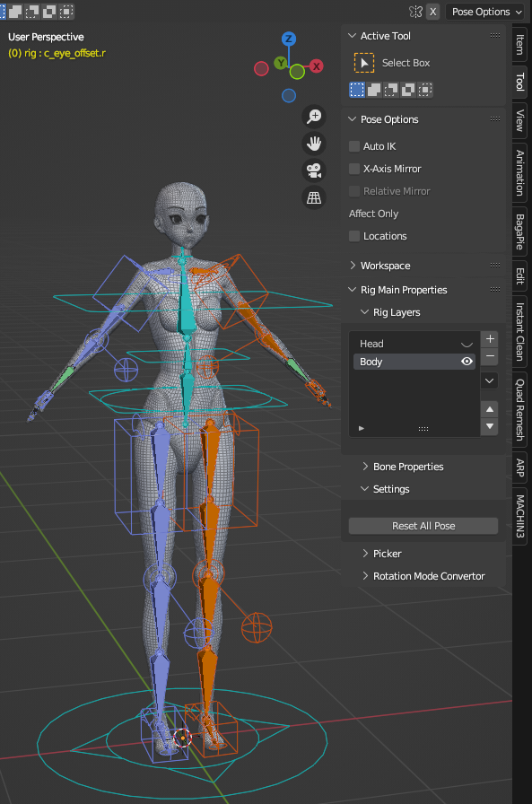This screenshot has width=532, height=804.
Task: Expand the Picker subpanel
Action: 365,554
